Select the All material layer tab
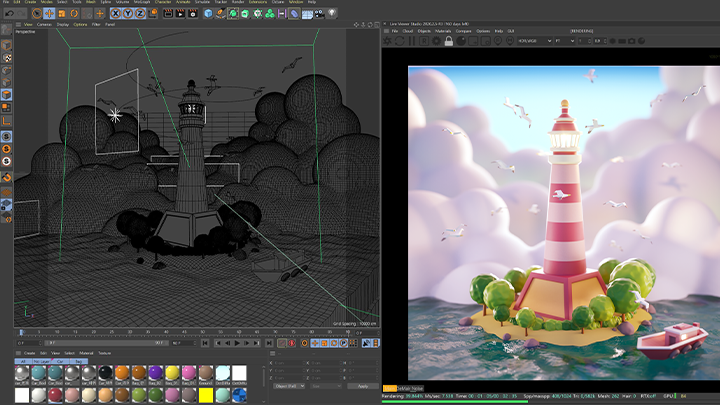 pos(23,361)
